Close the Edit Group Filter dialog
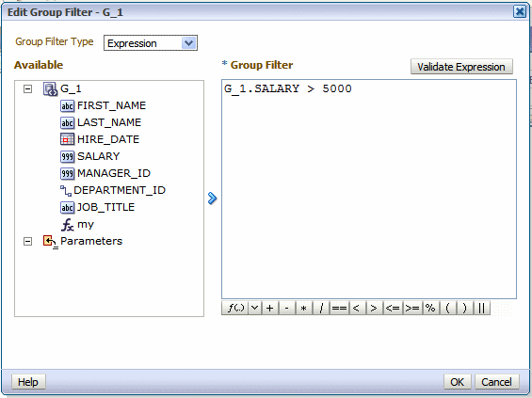 (x=520, y=12)
